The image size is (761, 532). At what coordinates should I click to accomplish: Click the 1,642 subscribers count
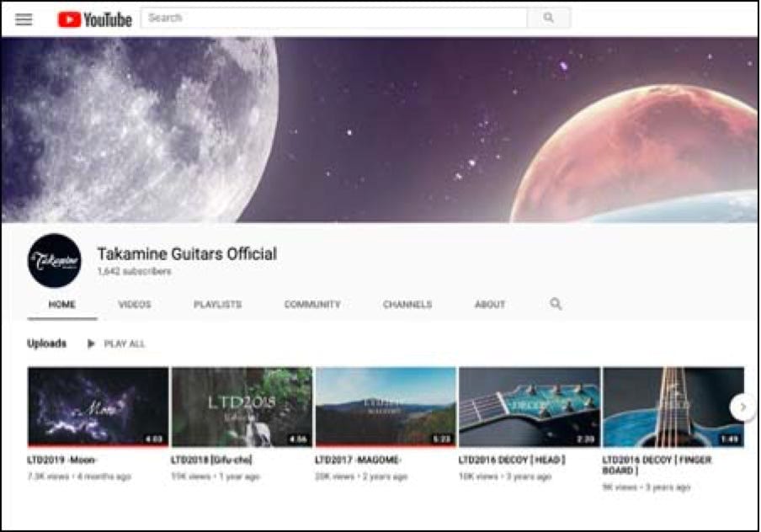click(135, 271)
